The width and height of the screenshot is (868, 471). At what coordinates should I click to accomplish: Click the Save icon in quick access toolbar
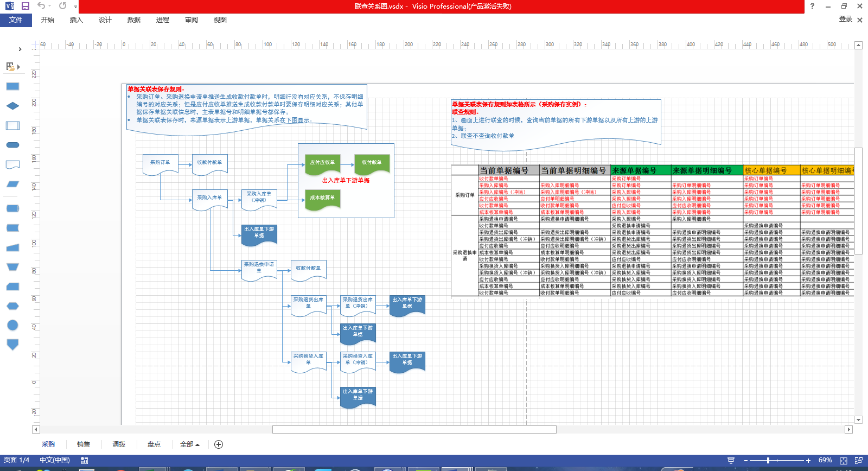[x=25, y=6]
